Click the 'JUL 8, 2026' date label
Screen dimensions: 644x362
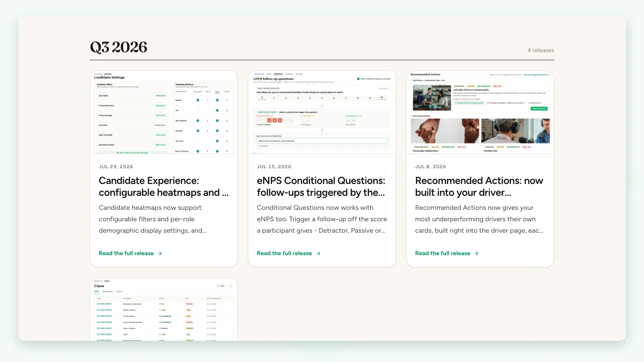[x=430, y=167]
